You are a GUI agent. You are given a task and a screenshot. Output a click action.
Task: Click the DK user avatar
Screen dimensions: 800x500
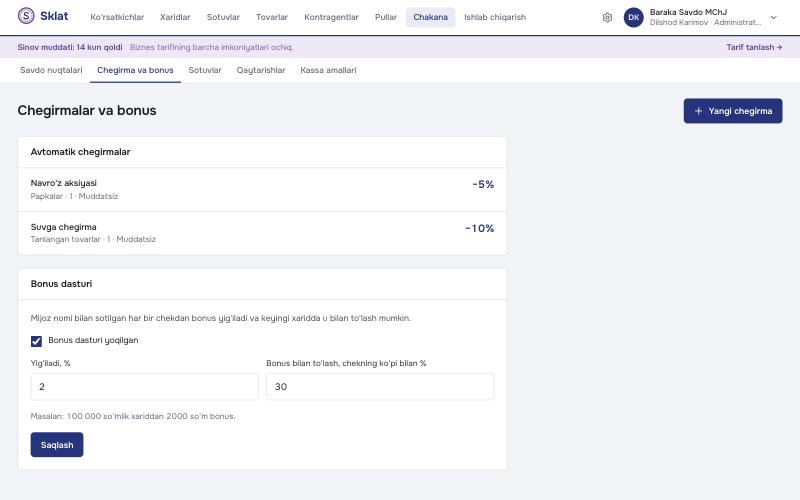pos(634,17)
